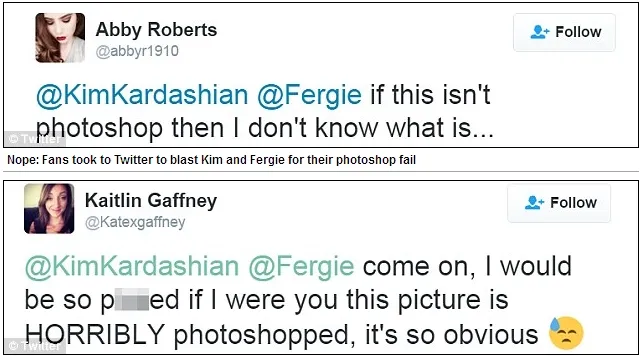This screenshot has width=642, height=360.
Task: Open @Fergie mention in Kaitlin's tweet
Action: [x=301, y=266]
